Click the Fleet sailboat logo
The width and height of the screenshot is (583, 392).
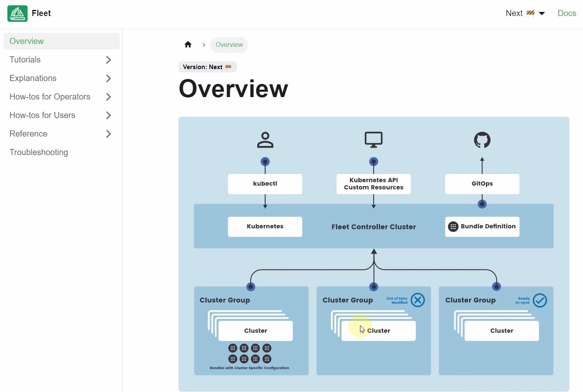(x=17, y=14)
